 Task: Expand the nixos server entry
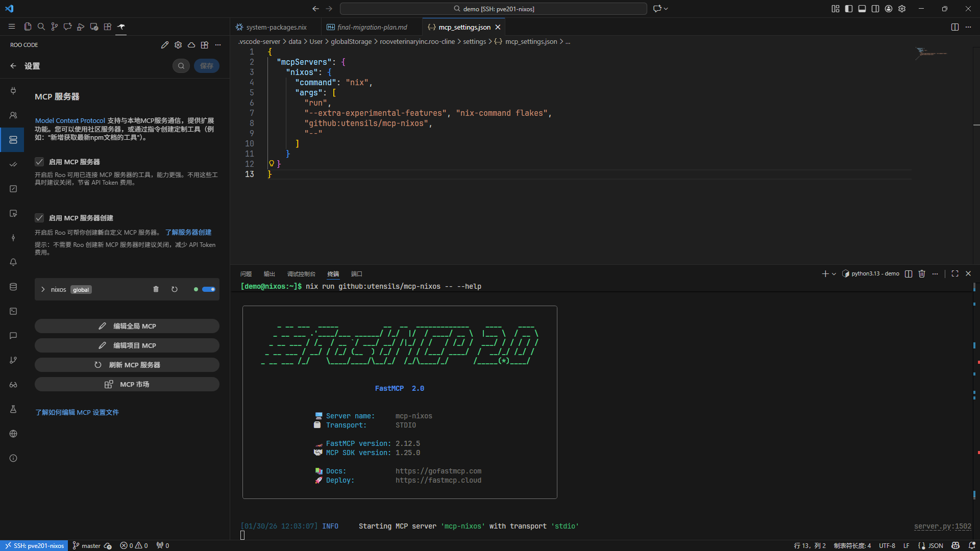43,289
